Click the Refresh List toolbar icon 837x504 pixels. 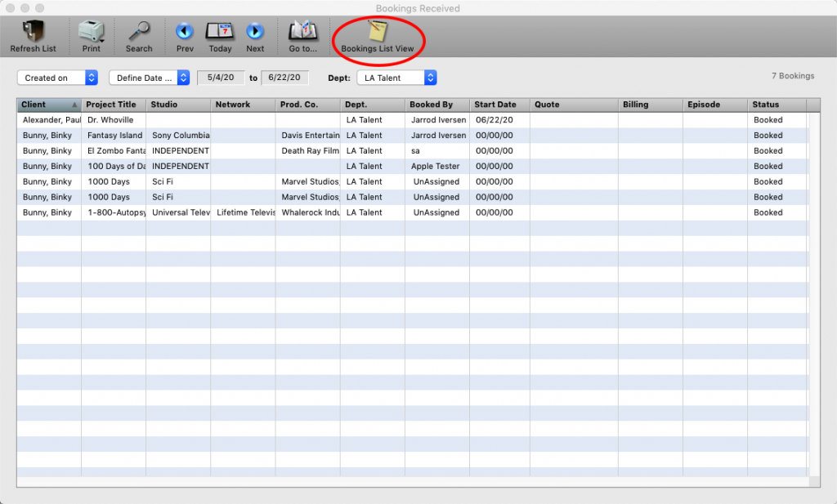click(x=33, y=33)
